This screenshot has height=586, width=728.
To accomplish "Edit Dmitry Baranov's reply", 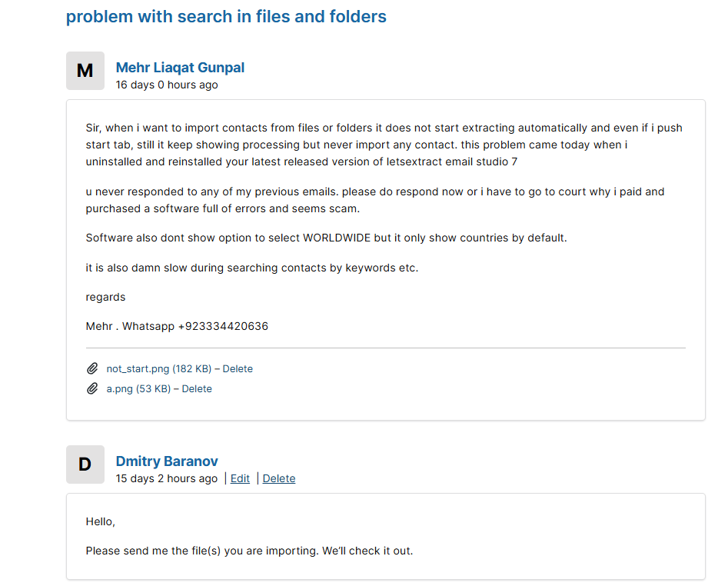I will pos(240,478).
